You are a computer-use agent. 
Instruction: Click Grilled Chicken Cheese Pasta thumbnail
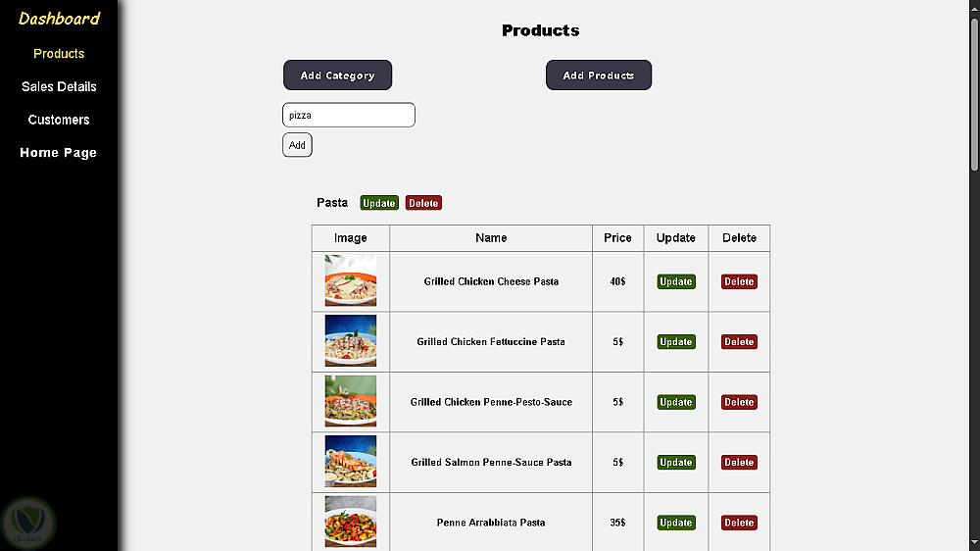[x=351, y=281]
